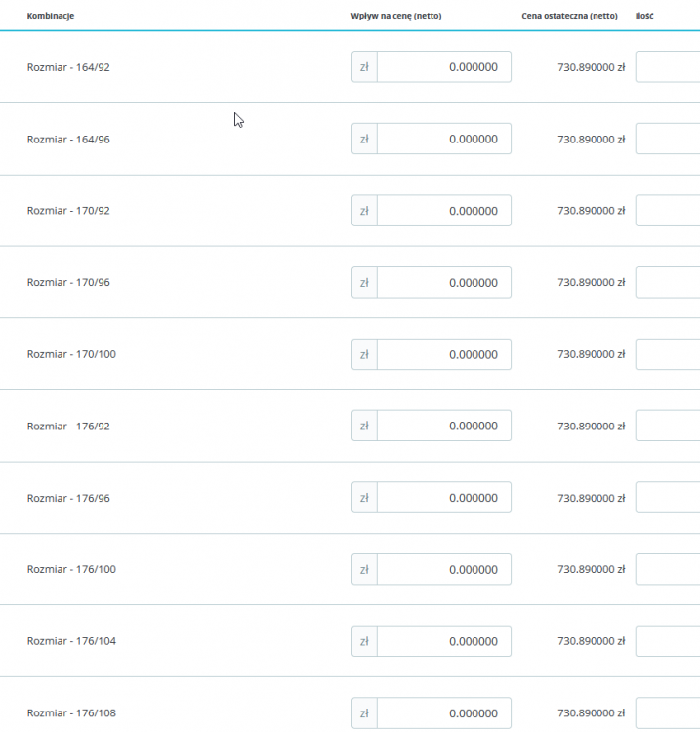This screenshot has width=700, height=732.
Task: Click quantity field for Rozmiar 164/96
Action: coord(668,139)
